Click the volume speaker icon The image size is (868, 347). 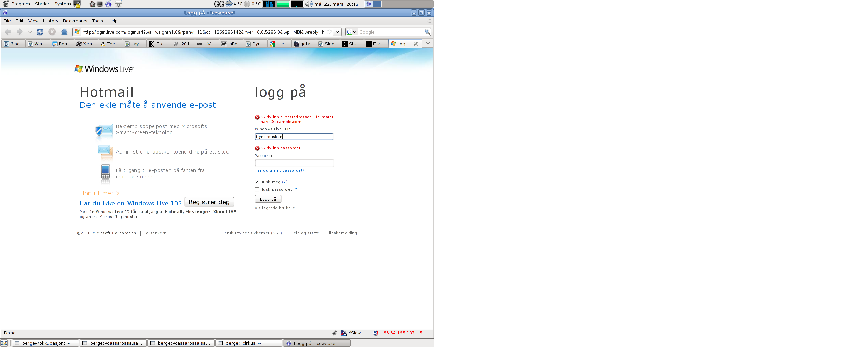click(309, 4)
